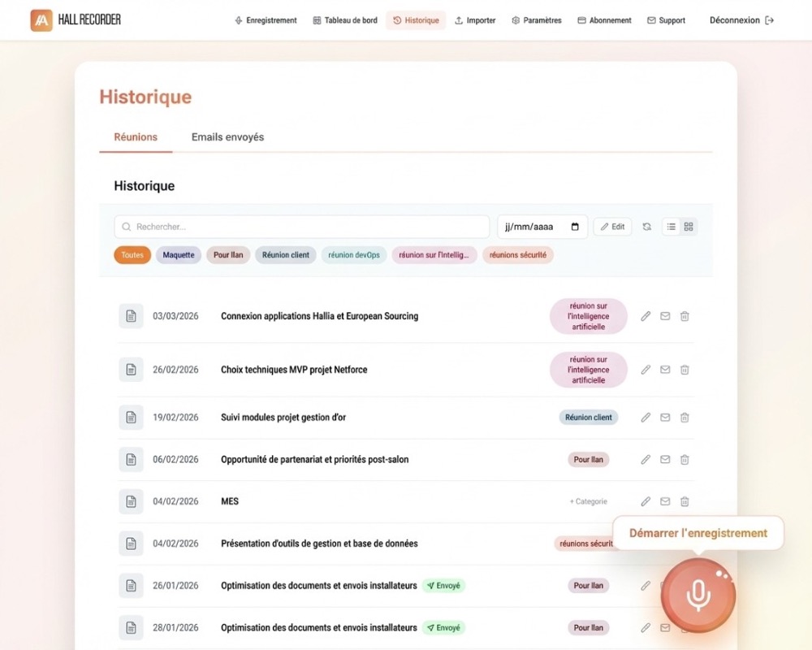Edit the Suivi modules projet meeting
Image resolution: width=812 pixels, height=650 pixels.
pos(646,418)
